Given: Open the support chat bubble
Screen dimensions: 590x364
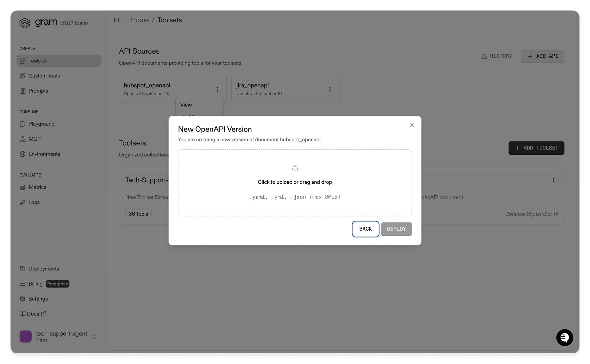Looking at the screenshot, I should 564,337.
